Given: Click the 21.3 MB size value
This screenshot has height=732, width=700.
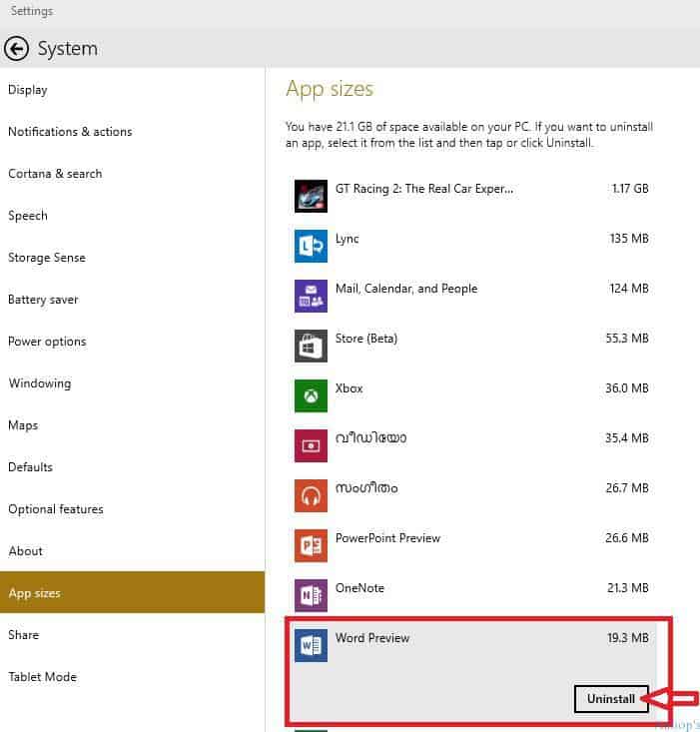Looking at the screenshot, I should 628,588.
